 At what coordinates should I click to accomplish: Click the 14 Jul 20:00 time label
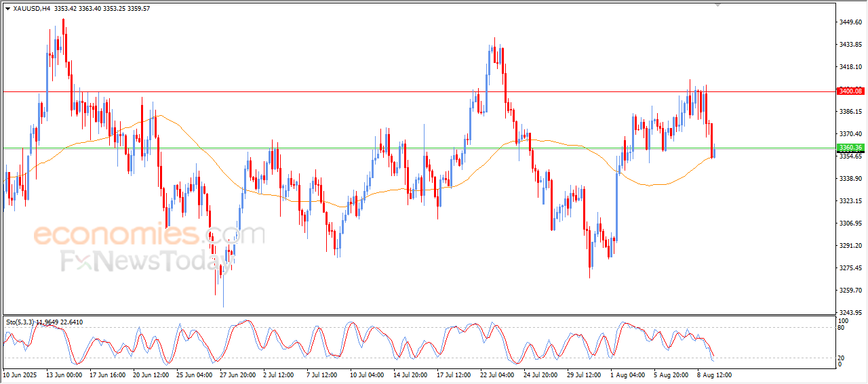(x=411, y=375)
